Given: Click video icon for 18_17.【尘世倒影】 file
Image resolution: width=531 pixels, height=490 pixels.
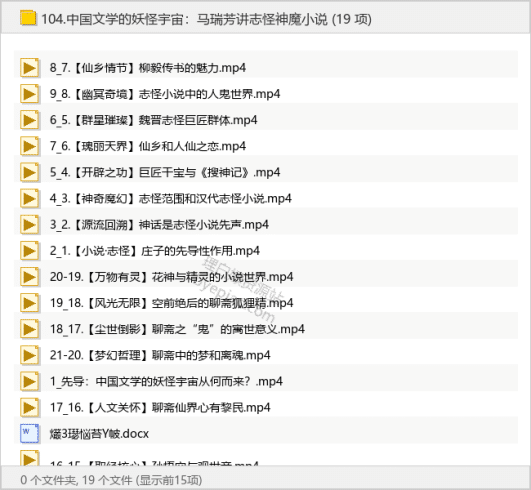Looking at the screenshot, I should pos(29,329).
